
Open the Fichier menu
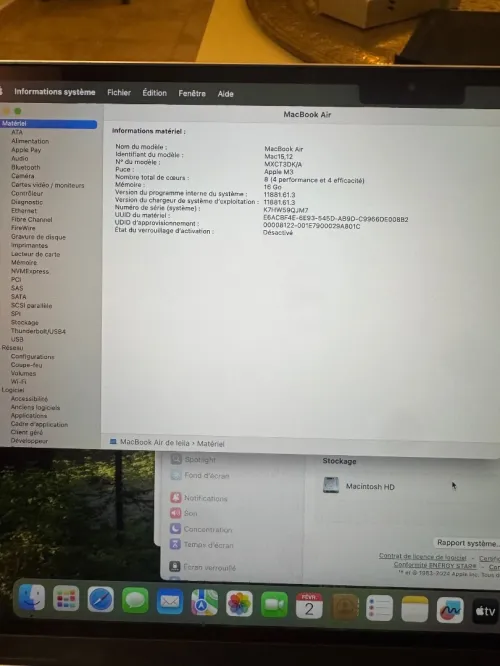(x=119, y=93)
